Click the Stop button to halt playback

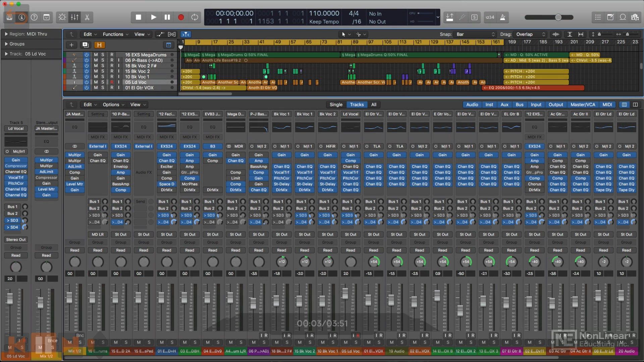click(x=139, y=17)
